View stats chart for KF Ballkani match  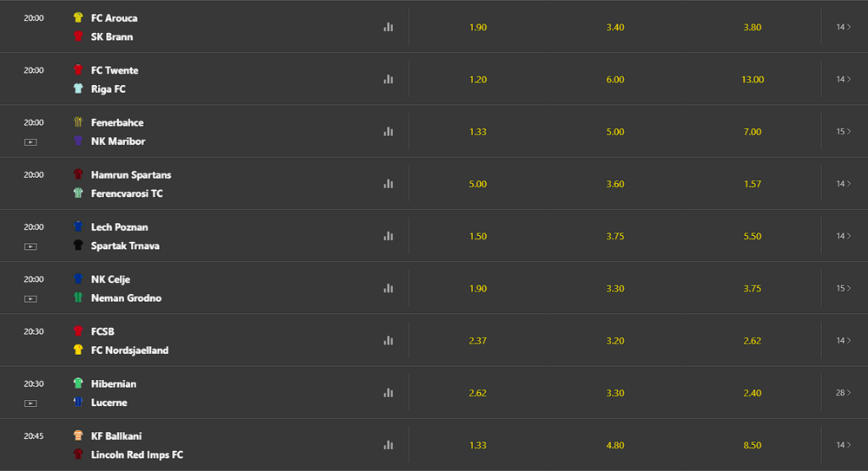pyautogui.click(x=388, y=445)
